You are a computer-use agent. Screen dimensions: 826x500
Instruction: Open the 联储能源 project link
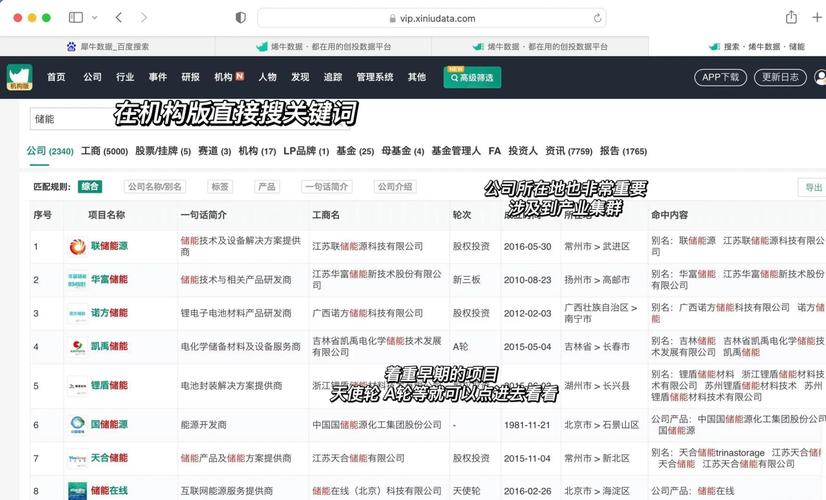(x=109, y=246)
